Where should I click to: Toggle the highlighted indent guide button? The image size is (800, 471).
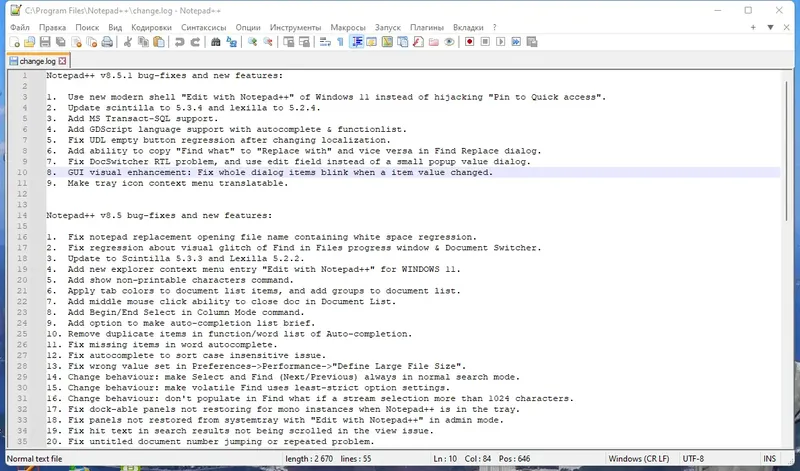(356, 42)
